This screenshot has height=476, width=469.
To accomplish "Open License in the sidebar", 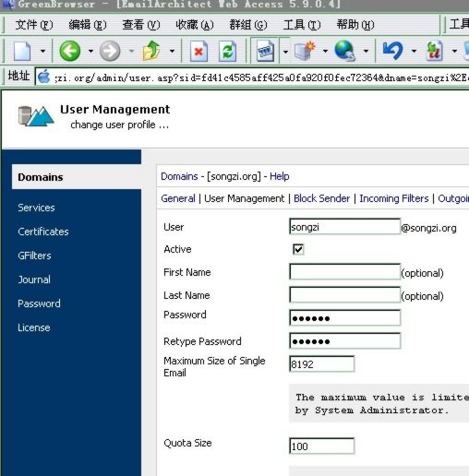I will [x=34, y=327].
